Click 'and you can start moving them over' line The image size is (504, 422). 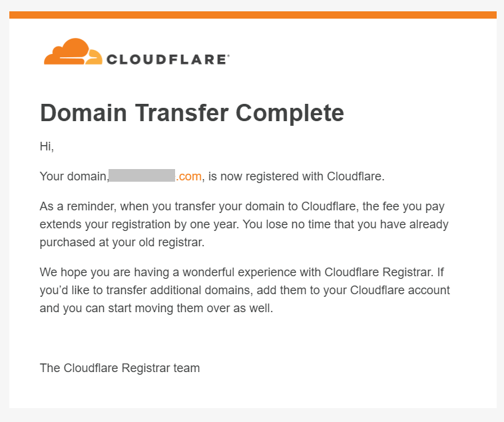pyautogui.click(x=156, y=308)
